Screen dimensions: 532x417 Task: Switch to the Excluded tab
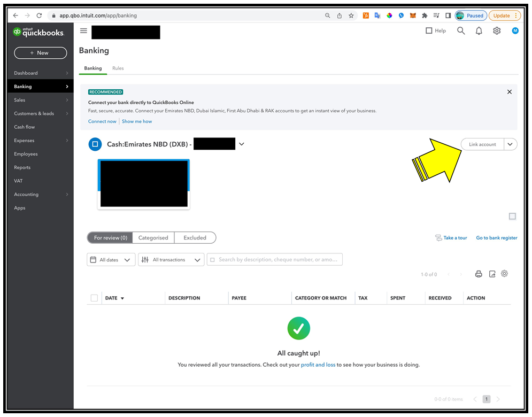coord(195,238)
